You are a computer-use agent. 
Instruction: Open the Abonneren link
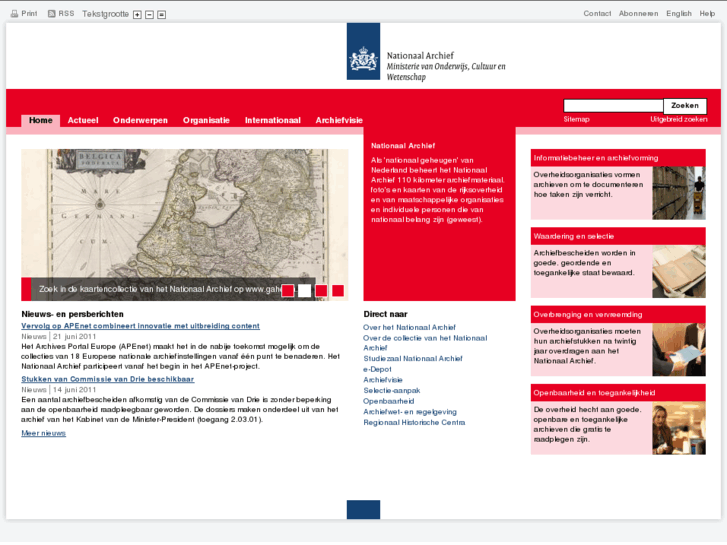coord(638,13)
